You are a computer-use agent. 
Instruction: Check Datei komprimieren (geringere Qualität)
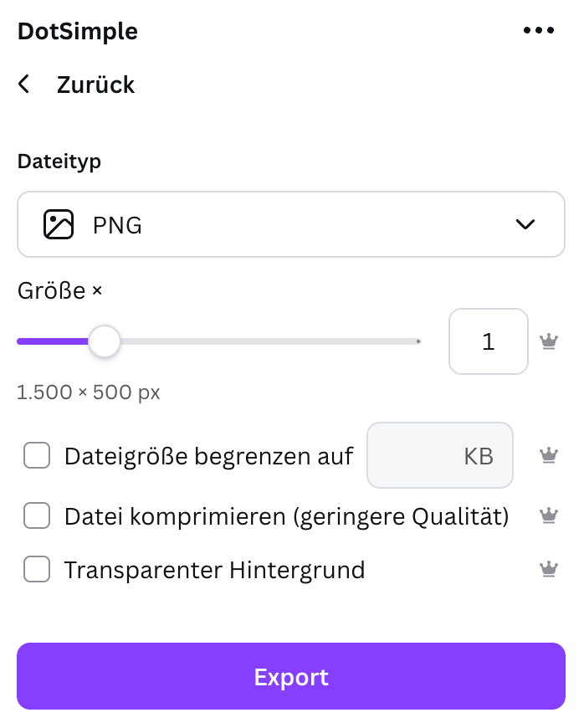[37, 515]
